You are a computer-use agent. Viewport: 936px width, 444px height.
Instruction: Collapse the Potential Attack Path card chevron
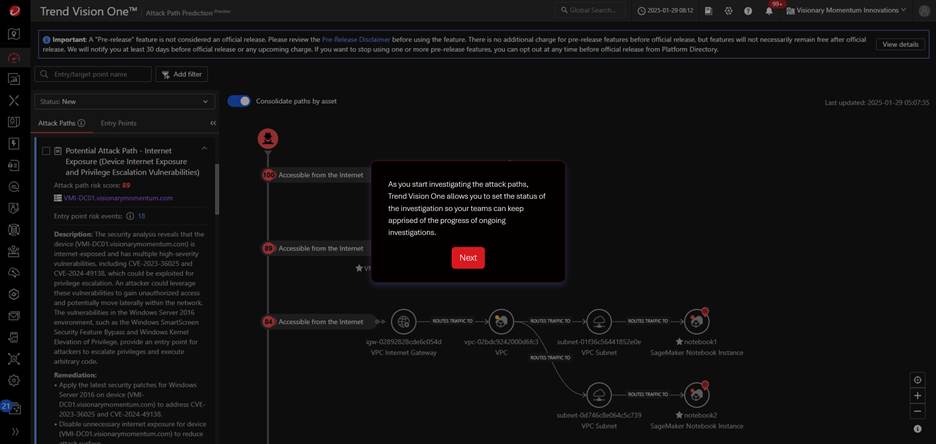pos(204,148)
